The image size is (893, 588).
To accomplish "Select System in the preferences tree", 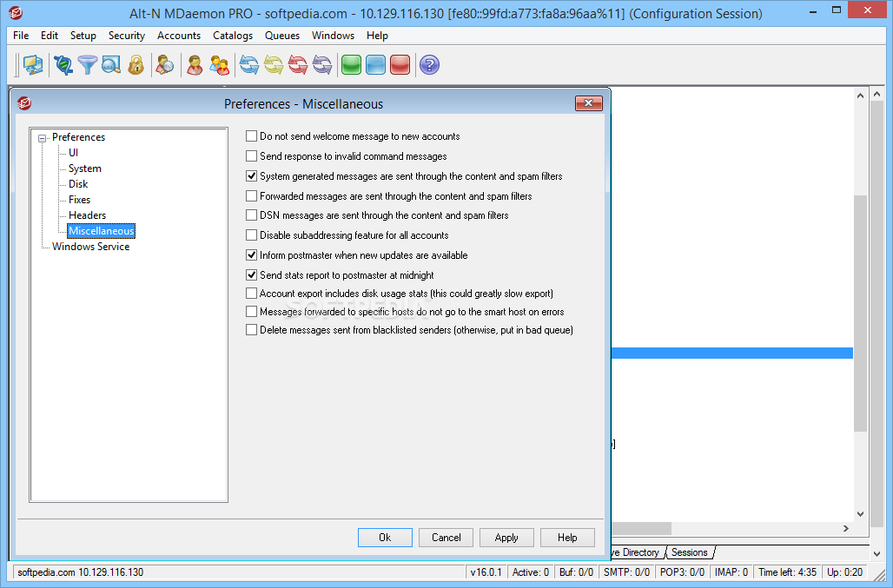I will click(85, 168).
